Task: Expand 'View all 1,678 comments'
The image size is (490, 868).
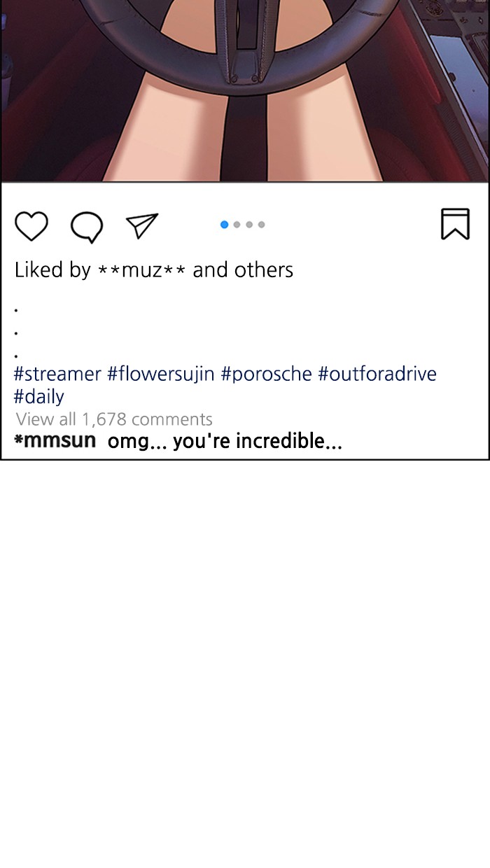Action: (x=114, y=419)
